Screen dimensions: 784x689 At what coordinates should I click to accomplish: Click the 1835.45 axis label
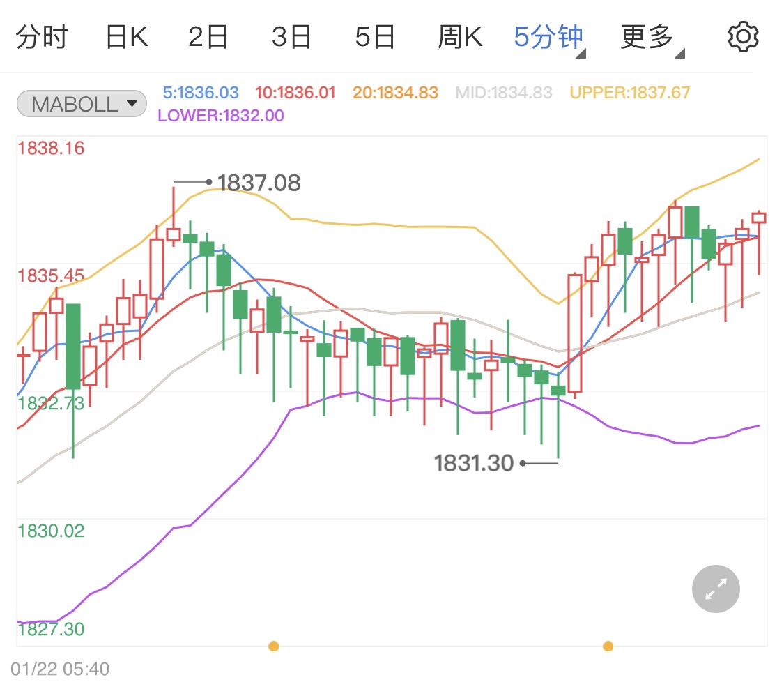coord(51,275)
